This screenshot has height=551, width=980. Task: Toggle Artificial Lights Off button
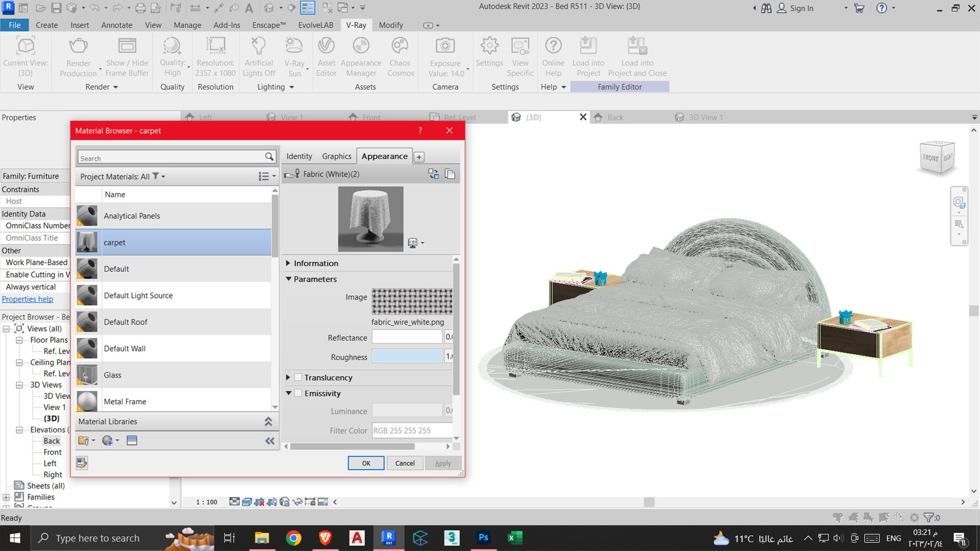tap(259, 57)
